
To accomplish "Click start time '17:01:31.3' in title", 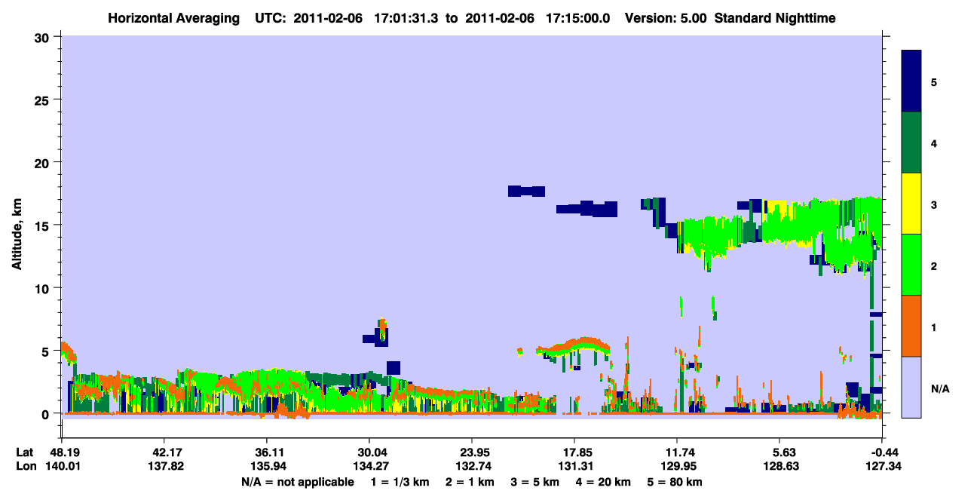I will pos(406,17).
